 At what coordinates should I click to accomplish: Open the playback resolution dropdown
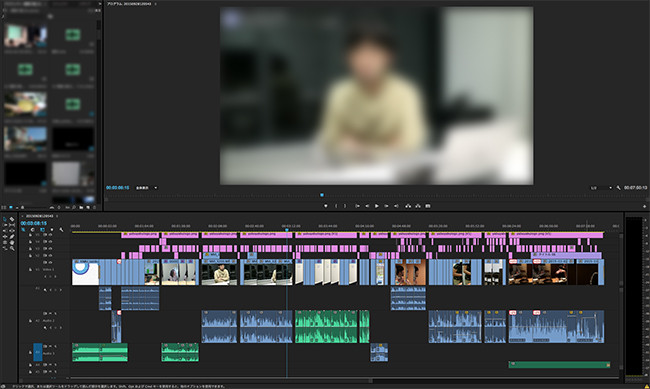tap(601, 188)
